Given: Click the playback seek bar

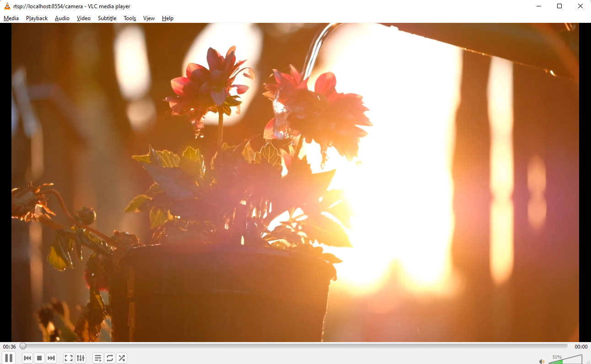Looking at the screenshot, I should pos(295,346).
